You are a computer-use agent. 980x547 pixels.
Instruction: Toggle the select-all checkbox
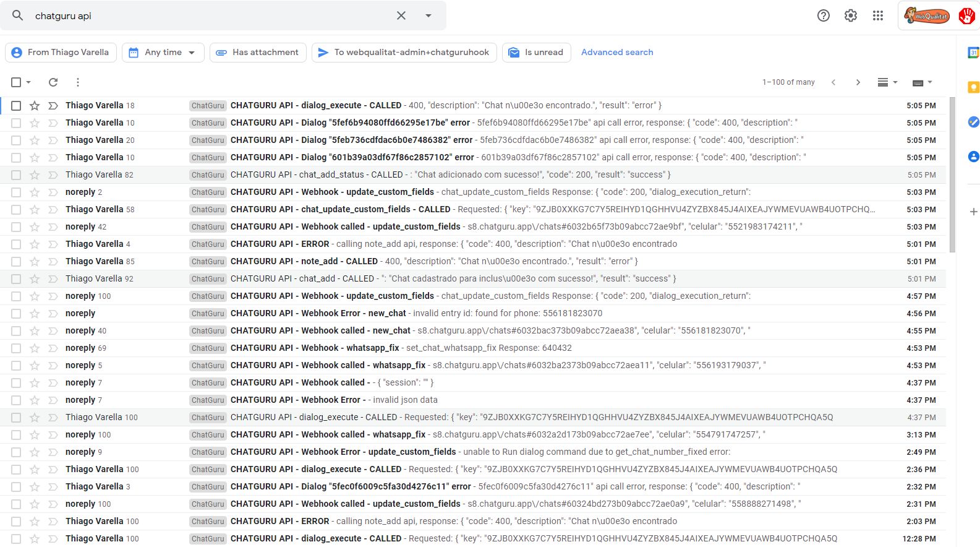coord(16,82)
